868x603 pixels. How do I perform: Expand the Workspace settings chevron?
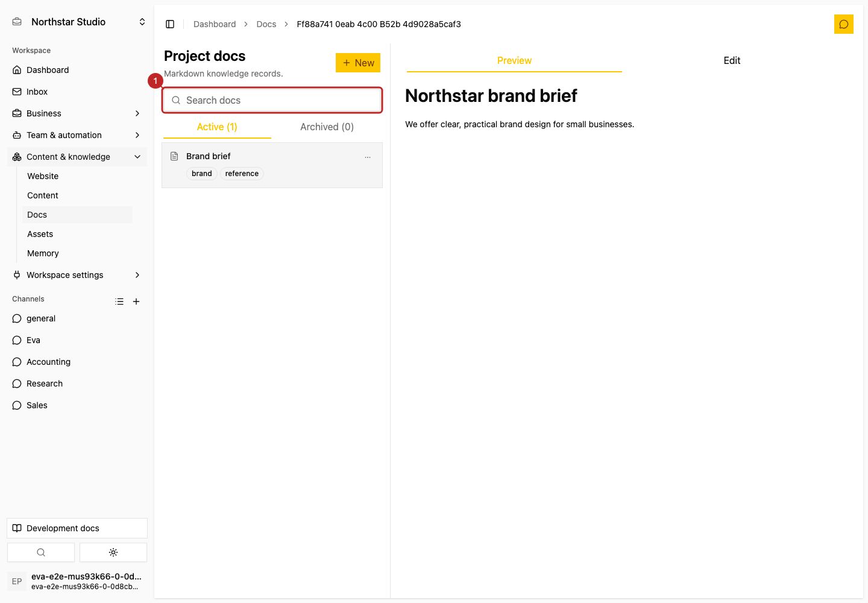[x=137, y=275]
